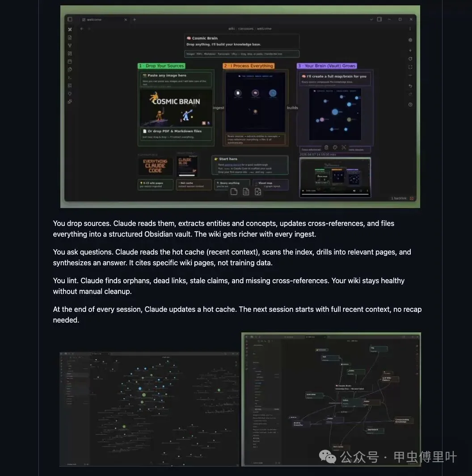
Task: Delete selected node with trash icon
Action: point(326,148)
